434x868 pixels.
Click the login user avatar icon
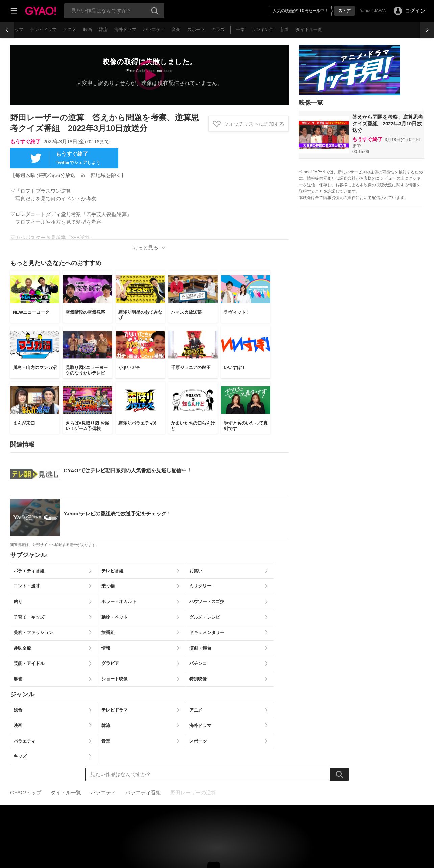click(x=398, y=11)
